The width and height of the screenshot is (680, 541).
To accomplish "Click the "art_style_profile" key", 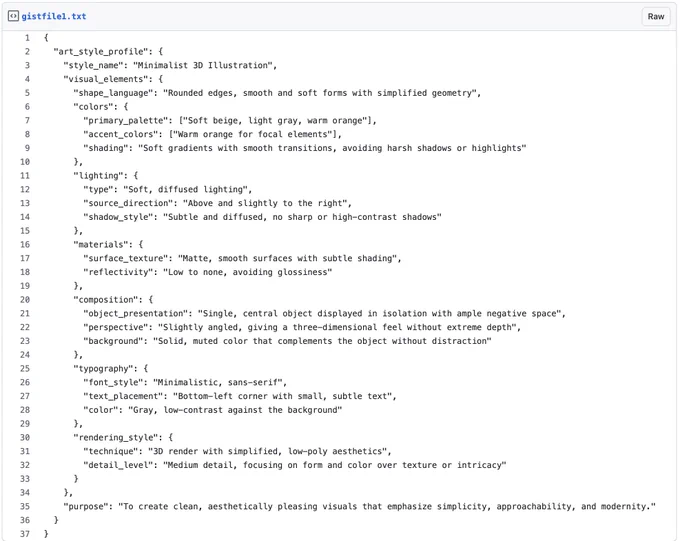I will 101,52.
